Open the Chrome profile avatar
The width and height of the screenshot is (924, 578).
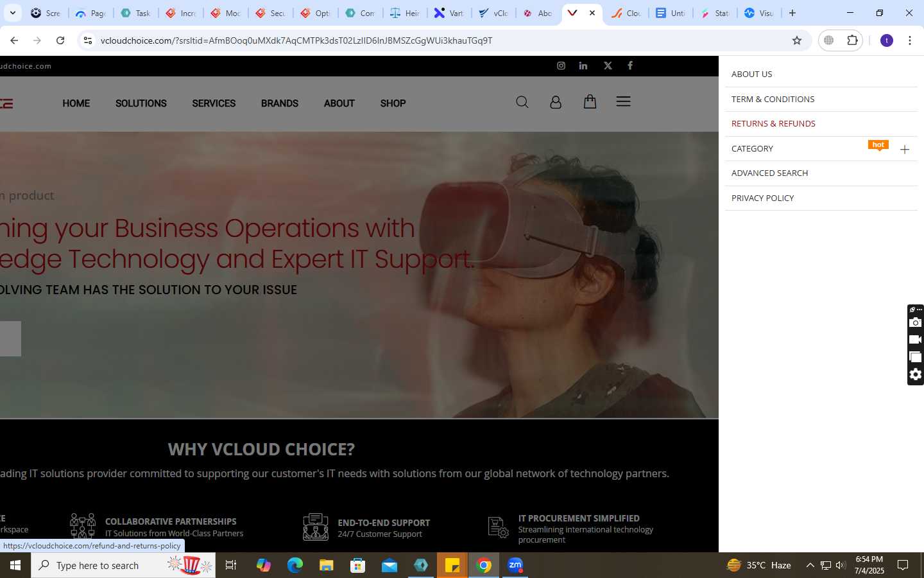[x=887, y=40]
